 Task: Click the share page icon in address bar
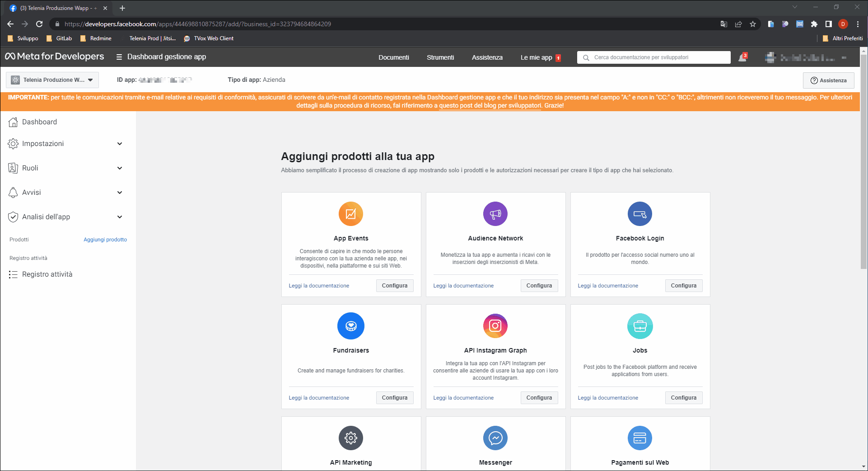tap(738, 24)
